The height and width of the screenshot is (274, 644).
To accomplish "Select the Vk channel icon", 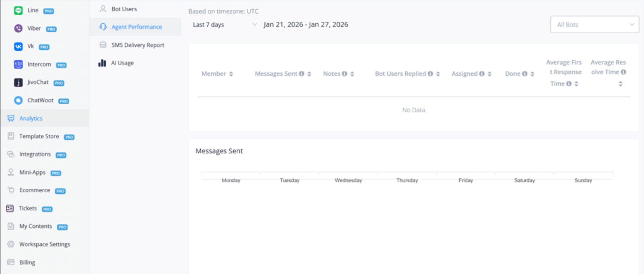I will (19, 47).
